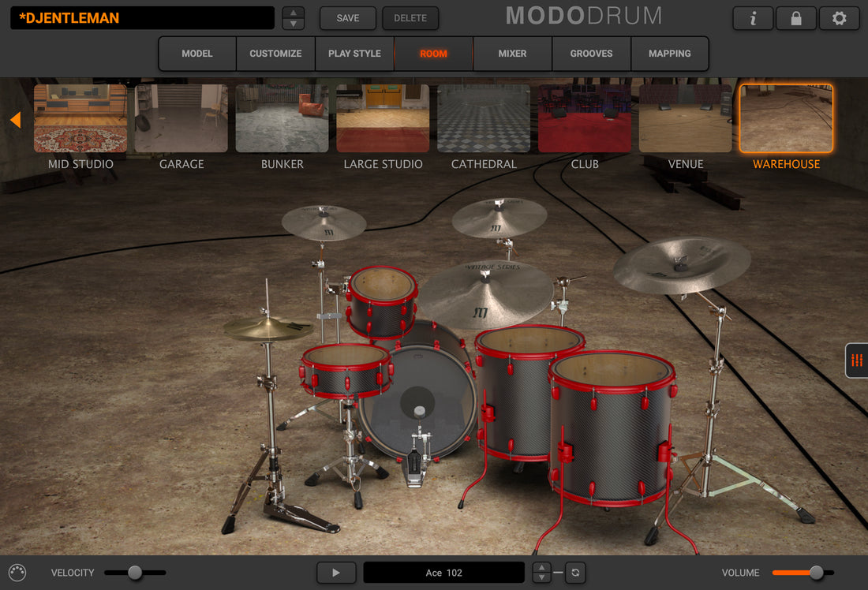868x590 pixels.
Task: Choose the LARGE STUDIO room thumbnail
Action: (383, 118)
